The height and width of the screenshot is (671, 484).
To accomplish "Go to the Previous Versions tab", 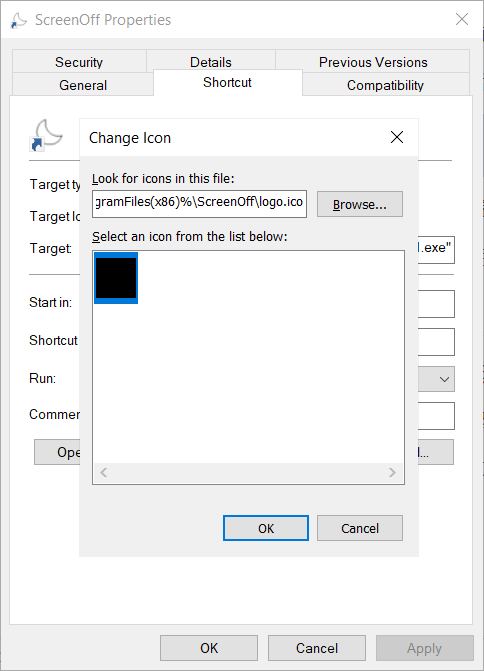I will click(373, 62).
